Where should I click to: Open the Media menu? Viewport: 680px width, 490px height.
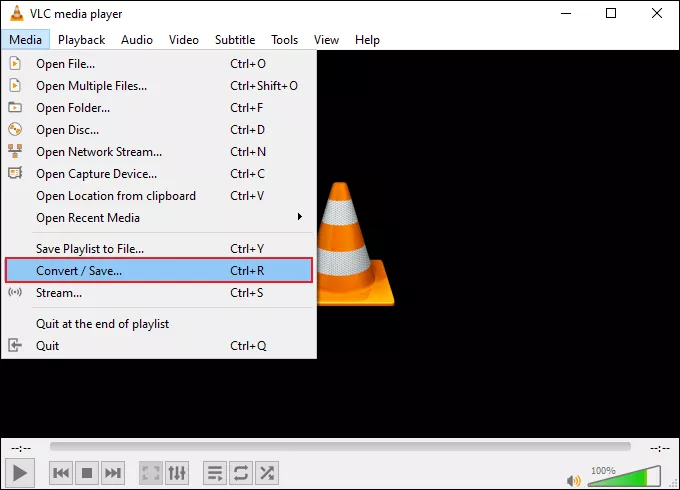26,39
